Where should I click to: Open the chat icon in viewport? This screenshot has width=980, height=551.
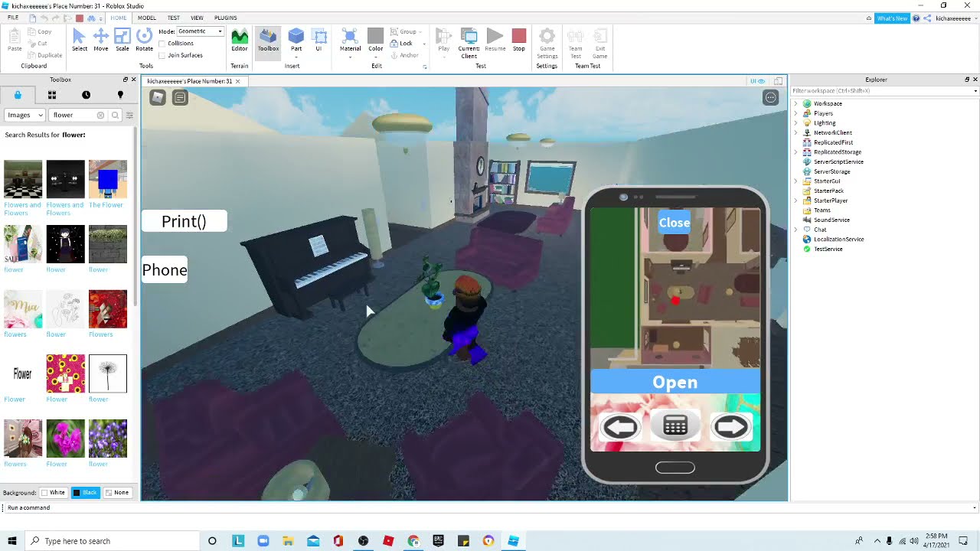[x=180, y=97]
